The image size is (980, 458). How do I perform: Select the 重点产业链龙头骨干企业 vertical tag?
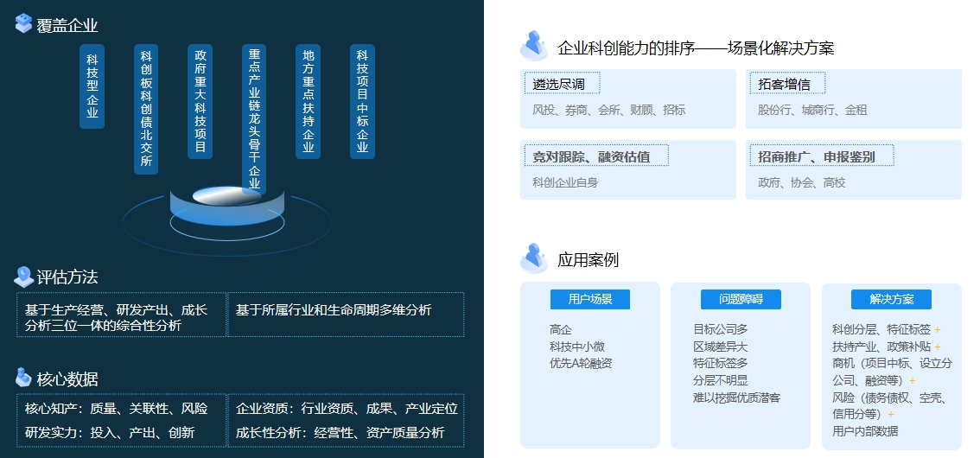click(x=254, y=119)
